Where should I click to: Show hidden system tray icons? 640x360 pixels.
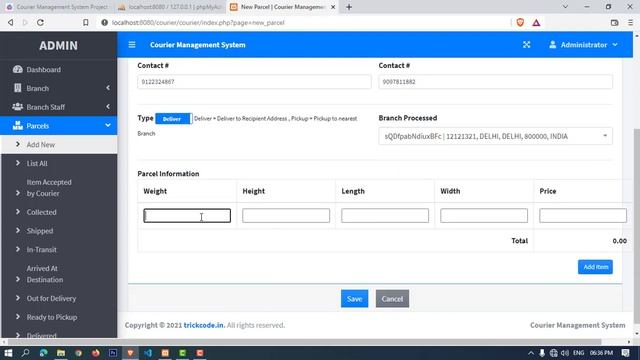530,353
